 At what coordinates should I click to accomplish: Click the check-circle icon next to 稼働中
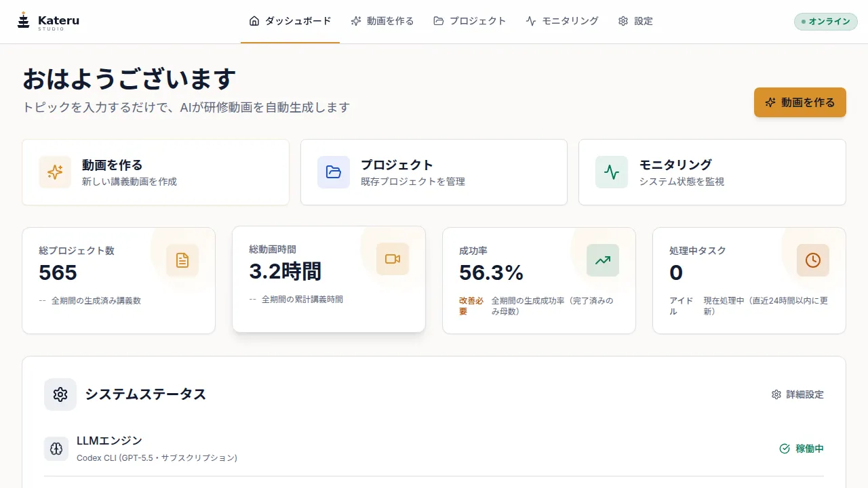pyautogui.click(x=785, y=449)
